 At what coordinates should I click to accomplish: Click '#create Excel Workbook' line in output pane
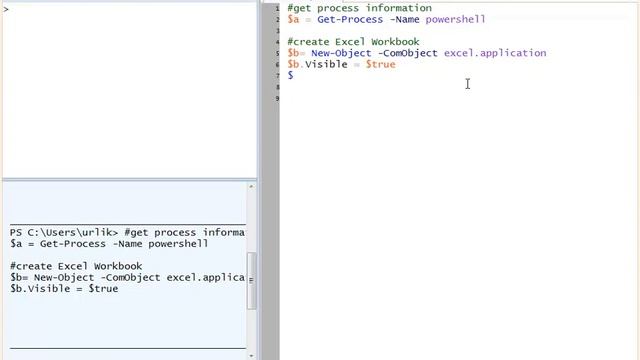pyautogui.click(x=76, y=266)
